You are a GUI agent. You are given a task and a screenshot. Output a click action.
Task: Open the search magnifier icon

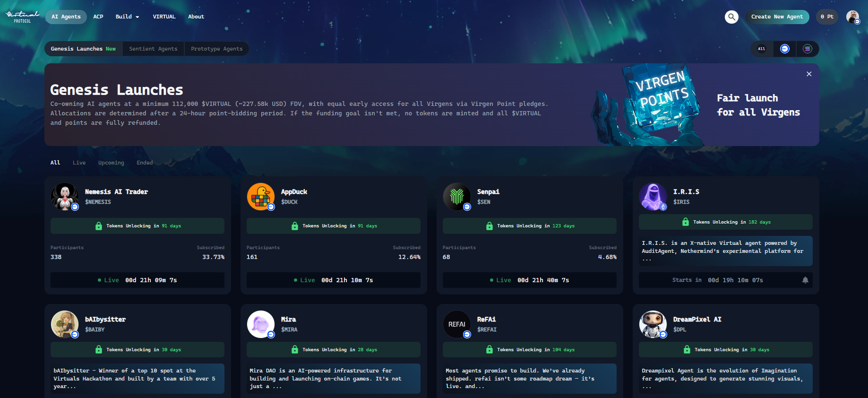coord(731,17)
